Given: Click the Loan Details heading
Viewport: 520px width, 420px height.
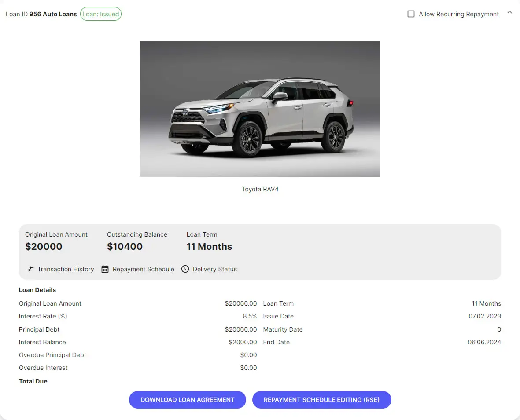Looking at the screenshot, I should pyautogui.click(x=37, y=290).
